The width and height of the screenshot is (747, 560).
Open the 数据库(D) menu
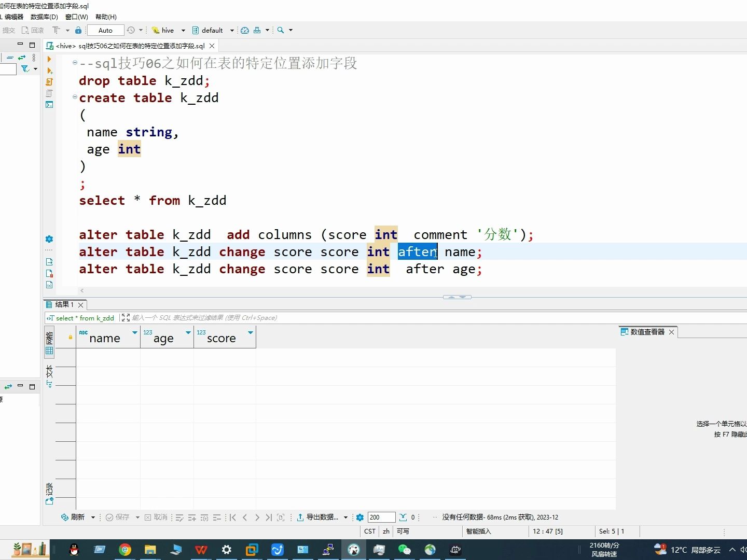point(44,17)
